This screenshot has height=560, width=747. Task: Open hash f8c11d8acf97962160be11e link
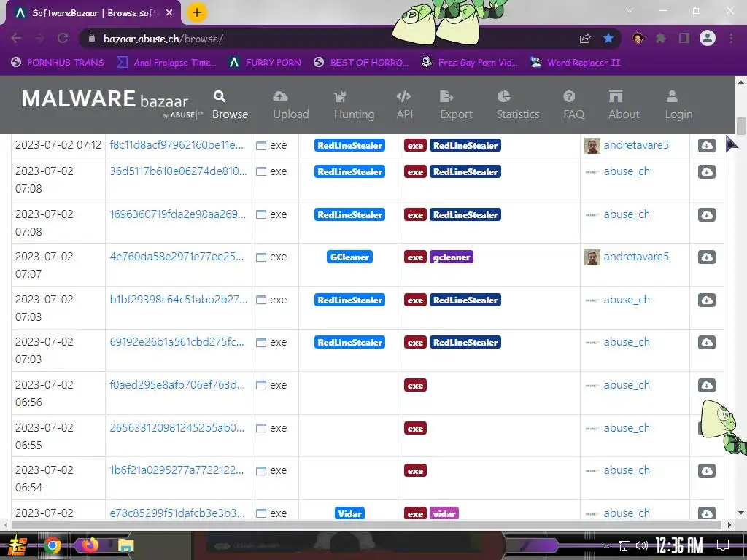point(177,145)
